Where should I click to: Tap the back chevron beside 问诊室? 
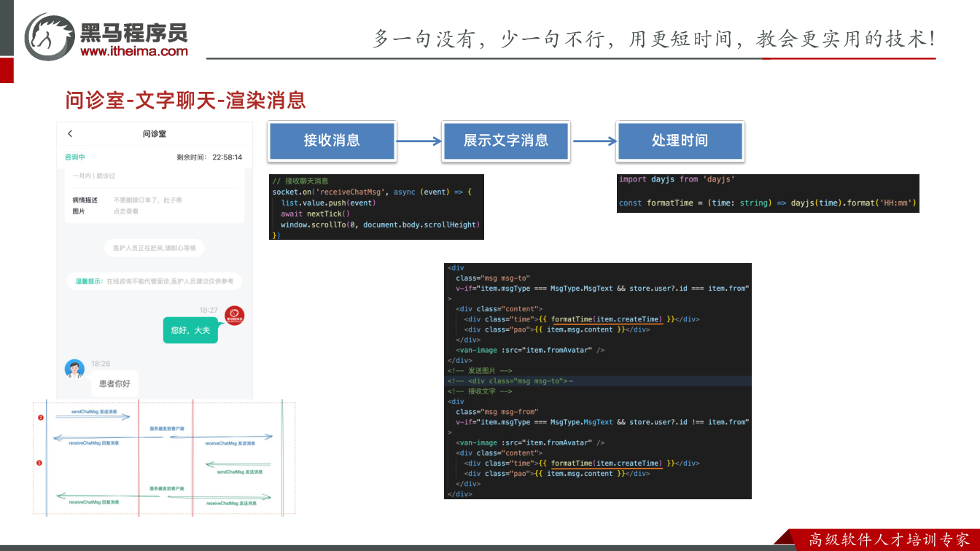pos(70,133)
